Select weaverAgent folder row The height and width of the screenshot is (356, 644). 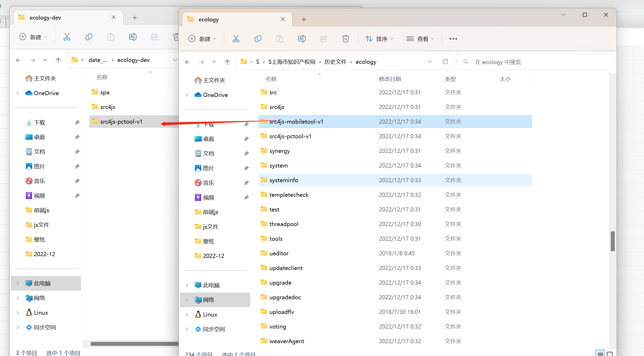coord(395,341)
